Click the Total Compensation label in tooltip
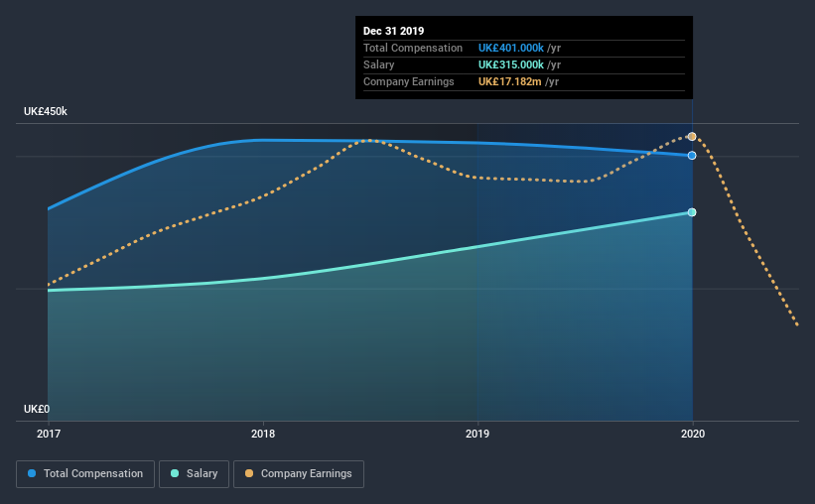This screenshot has height=504, width=815. coord(413,48)
